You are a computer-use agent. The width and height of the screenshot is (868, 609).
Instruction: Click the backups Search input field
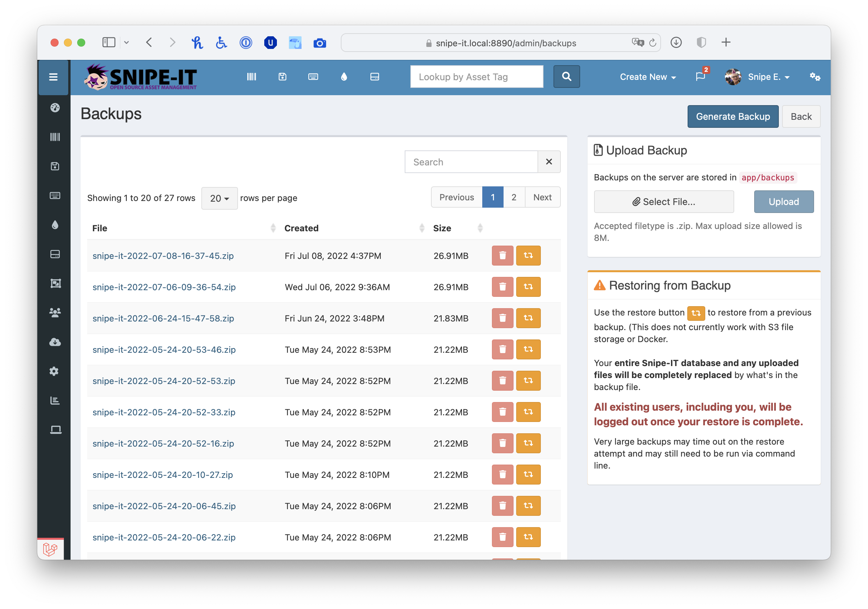[471, 162]
